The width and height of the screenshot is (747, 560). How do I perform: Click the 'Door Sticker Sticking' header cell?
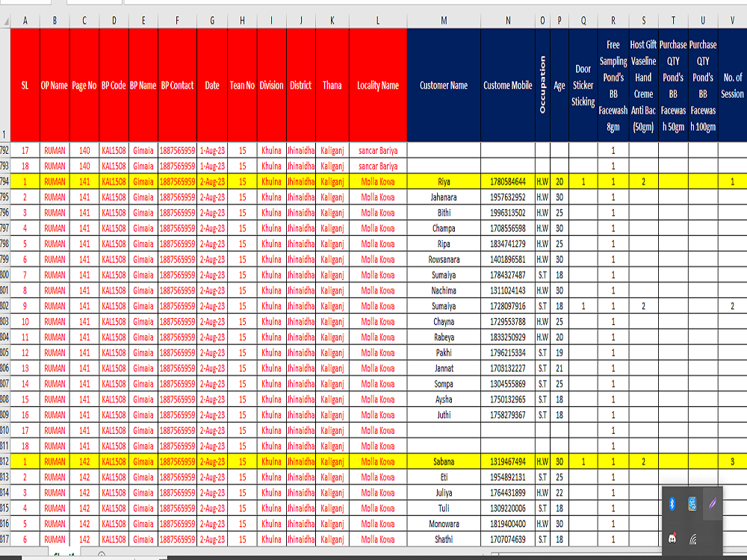(x=583, y=85)
